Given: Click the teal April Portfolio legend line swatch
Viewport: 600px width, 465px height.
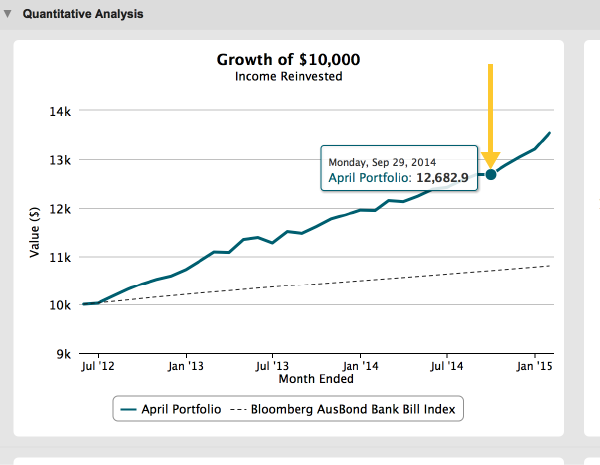Looking at the screenshot, I should 128,409.
